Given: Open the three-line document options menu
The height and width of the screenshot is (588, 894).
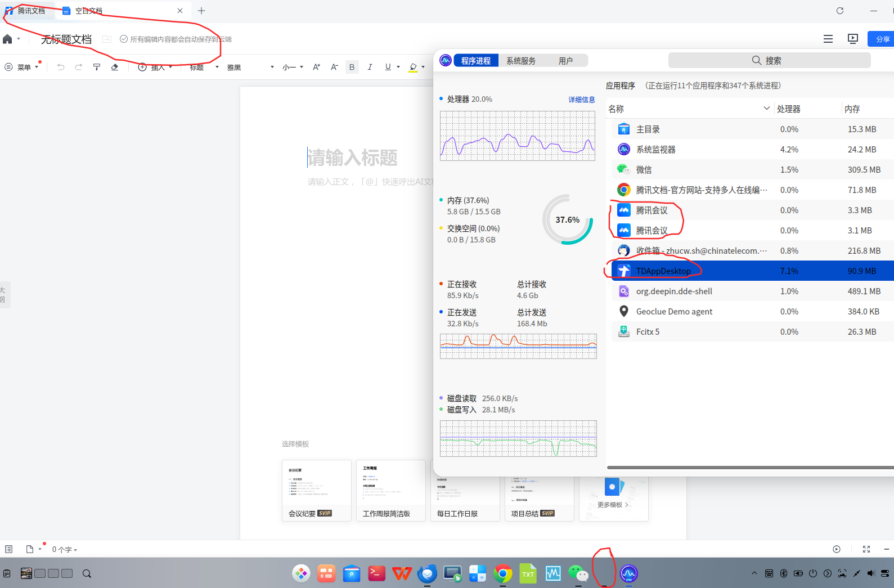Looking at the screenshot, I should pos(828,39).
